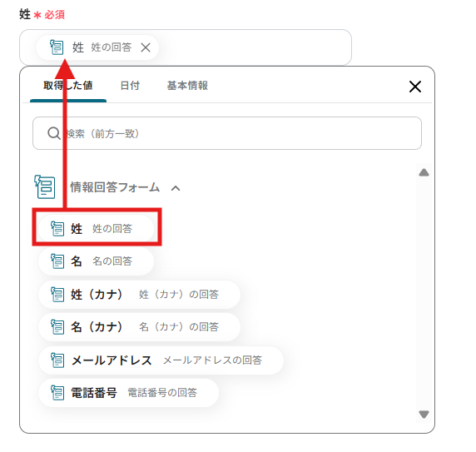
Task: Click the 情報回答フォーム form icon
Action: pos(45,186)
